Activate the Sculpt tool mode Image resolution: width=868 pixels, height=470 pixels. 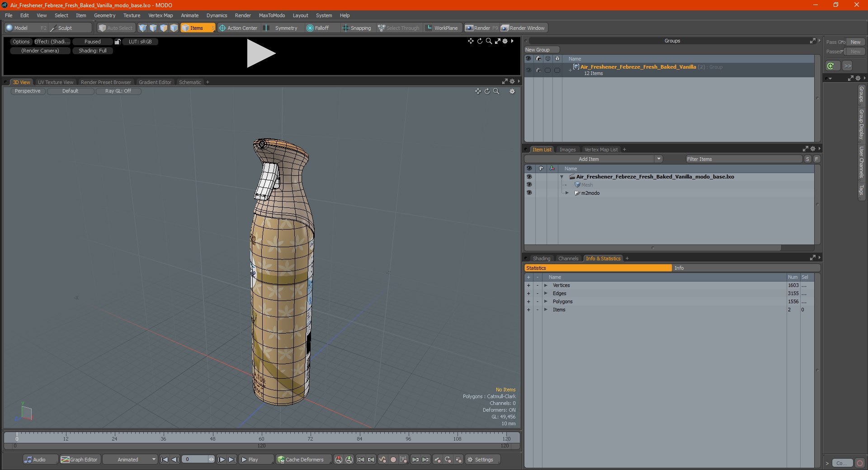pyautogui.click(x=65, y=28)
